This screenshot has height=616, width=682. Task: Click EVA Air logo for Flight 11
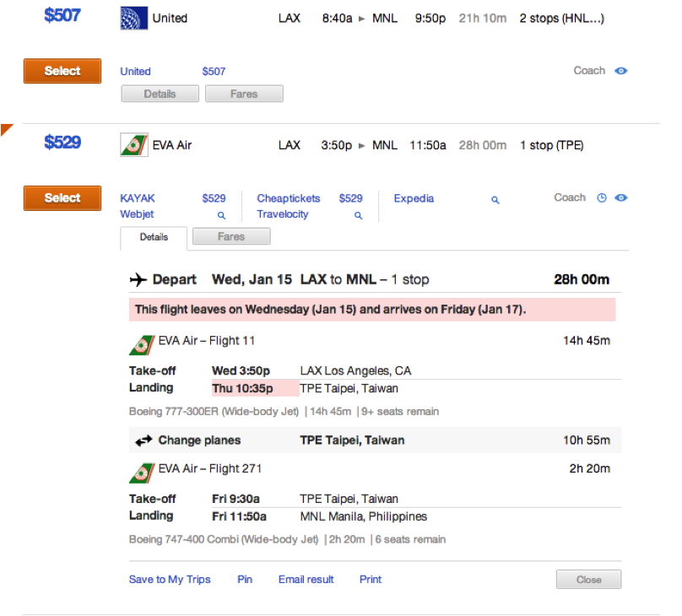coord(141,343)
